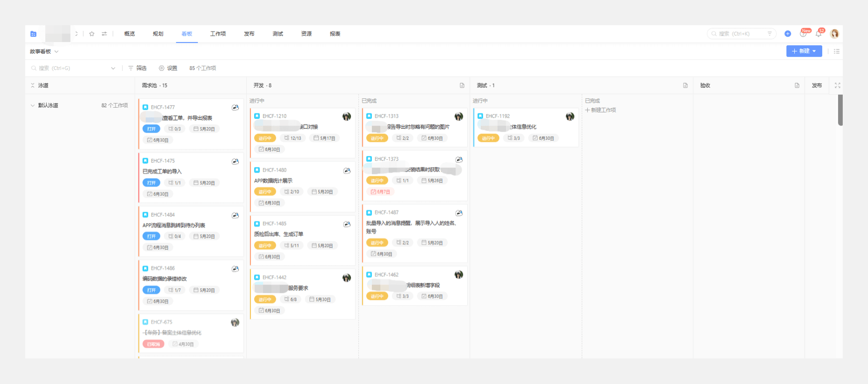Focus the global 搜索 (Ctrl+K) field

[736, 34]
